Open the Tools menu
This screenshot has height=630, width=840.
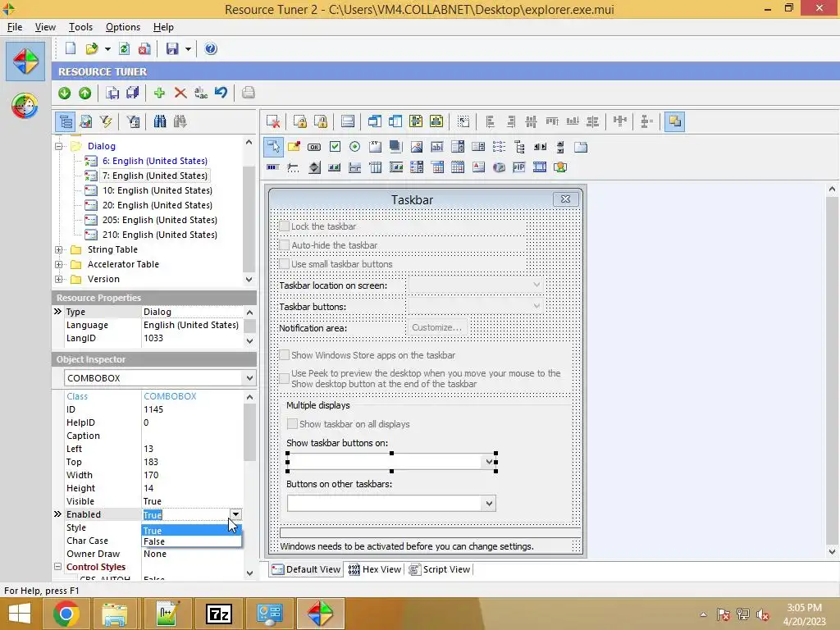80,27
